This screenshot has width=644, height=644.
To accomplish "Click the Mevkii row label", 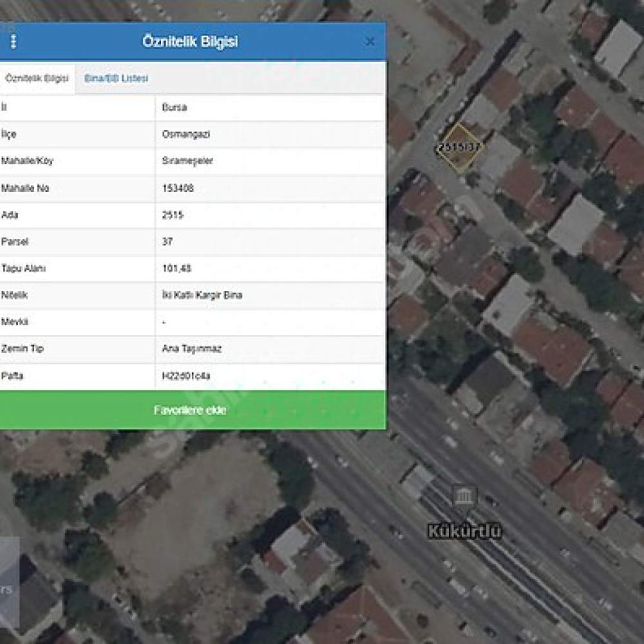I will click(14, 321).
